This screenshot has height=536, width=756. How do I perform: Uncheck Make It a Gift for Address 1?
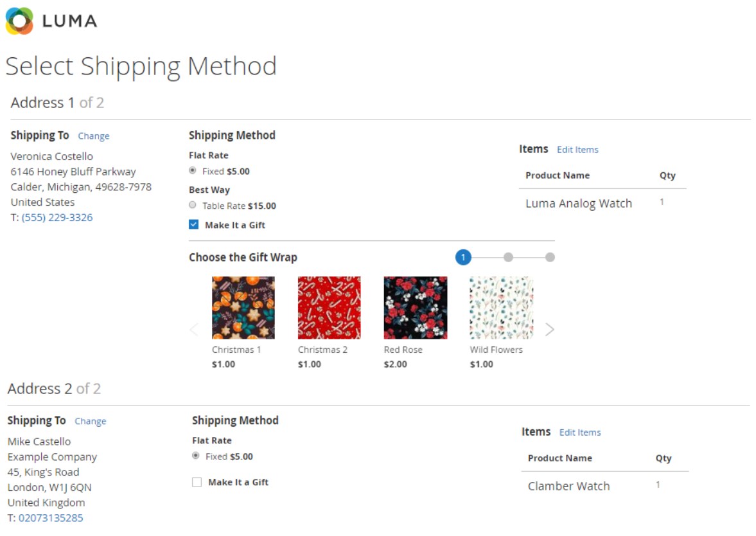coord(194,224)
